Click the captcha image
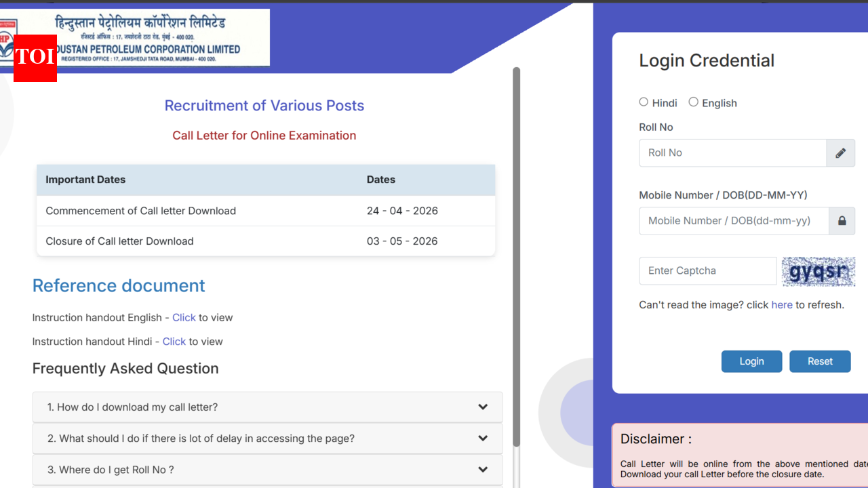Screen dimensions: 868x488 tap(818, 271)
